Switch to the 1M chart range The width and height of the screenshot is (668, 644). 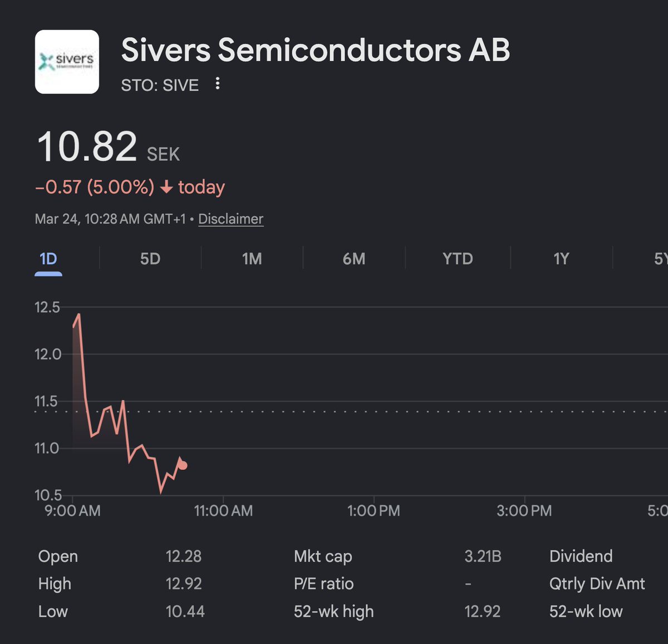(252, 259)
